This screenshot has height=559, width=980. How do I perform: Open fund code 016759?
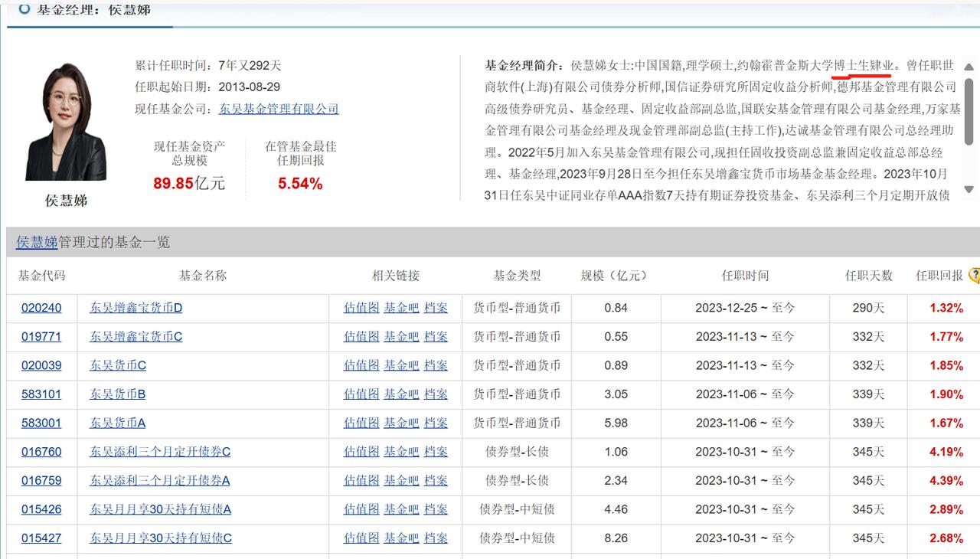pos(41,480)
